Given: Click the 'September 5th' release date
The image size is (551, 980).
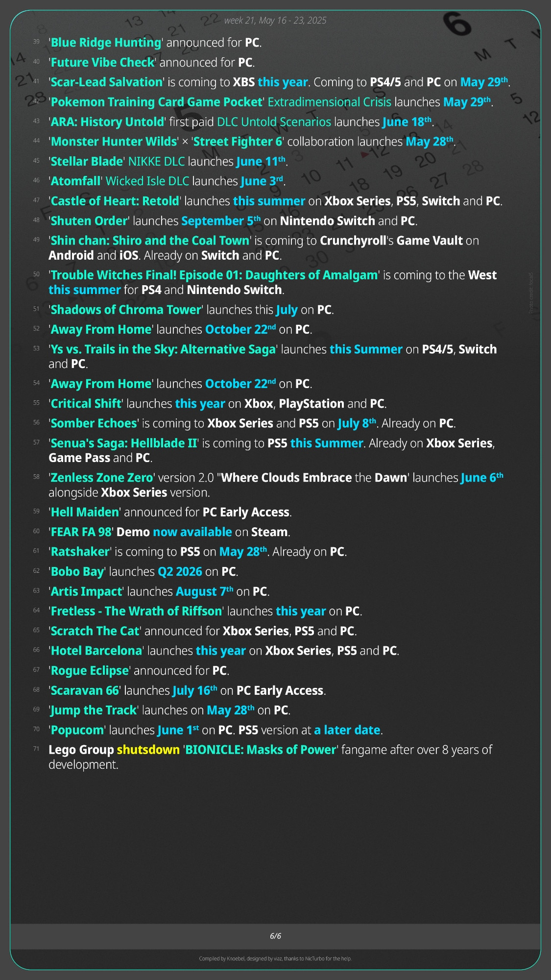Looking at the screenshot, I should coord(221,221).
